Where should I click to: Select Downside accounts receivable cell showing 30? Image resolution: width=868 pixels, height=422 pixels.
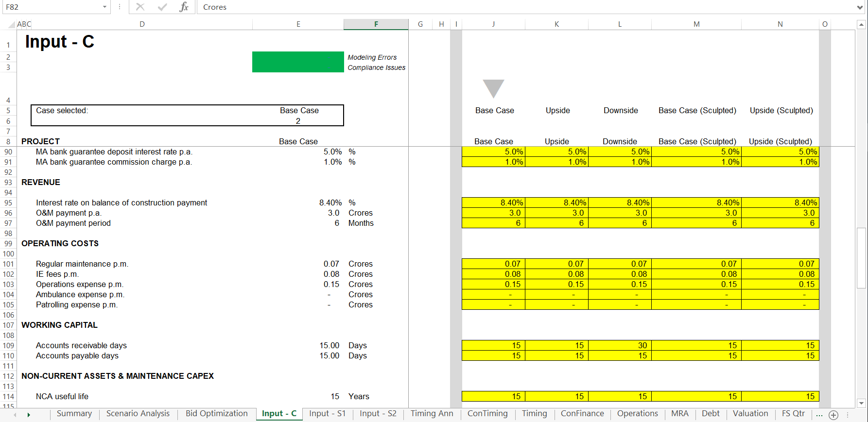(x=620, y=345)
